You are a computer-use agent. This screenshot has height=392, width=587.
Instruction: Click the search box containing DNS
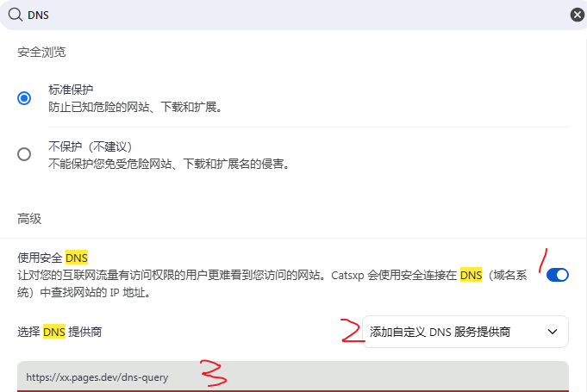[293, 15]
